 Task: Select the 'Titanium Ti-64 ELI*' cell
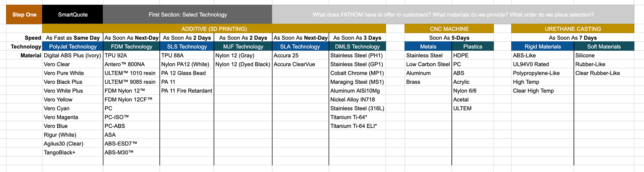click(357, 126)
